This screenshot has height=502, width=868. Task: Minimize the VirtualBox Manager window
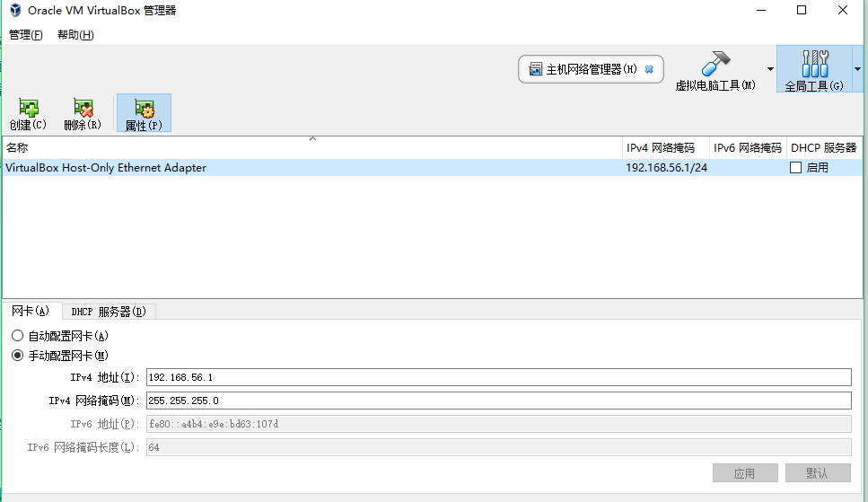coord(761,10)
